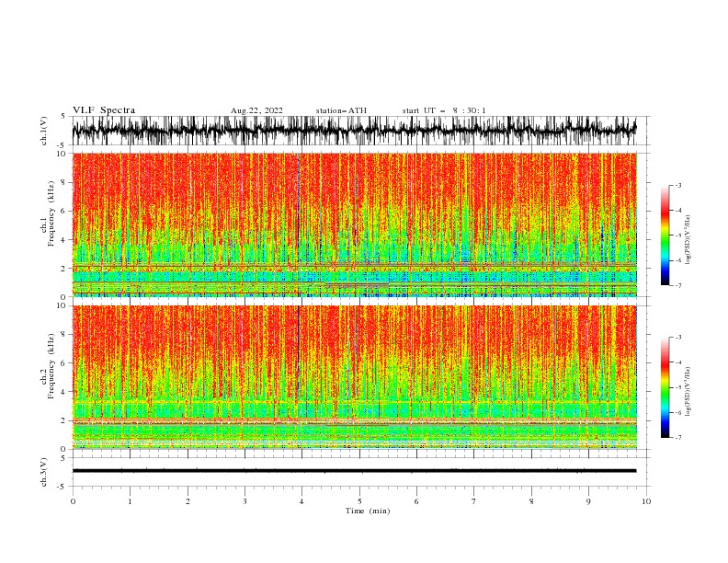
Task: Click the '3' tick on time axis
Action: [x=245, y=501]
